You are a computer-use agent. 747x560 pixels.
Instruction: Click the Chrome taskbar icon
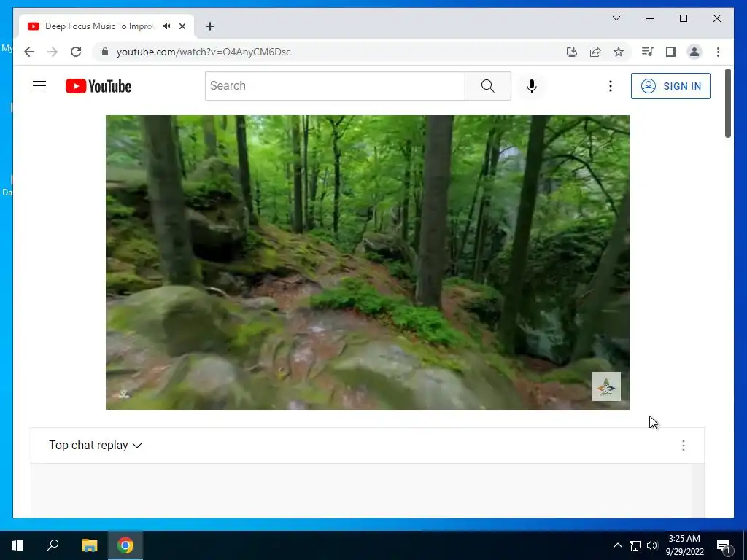click(125, 545)
